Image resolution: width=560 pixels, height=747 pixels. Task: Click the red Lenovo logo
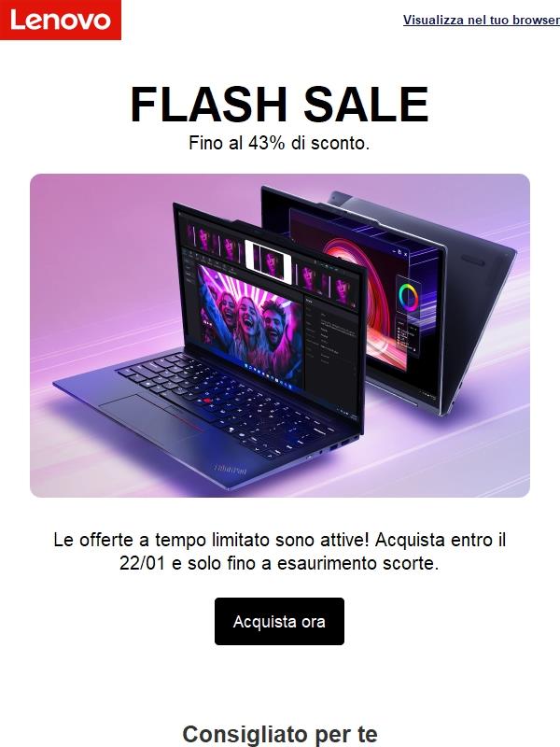tap(61, 20)
